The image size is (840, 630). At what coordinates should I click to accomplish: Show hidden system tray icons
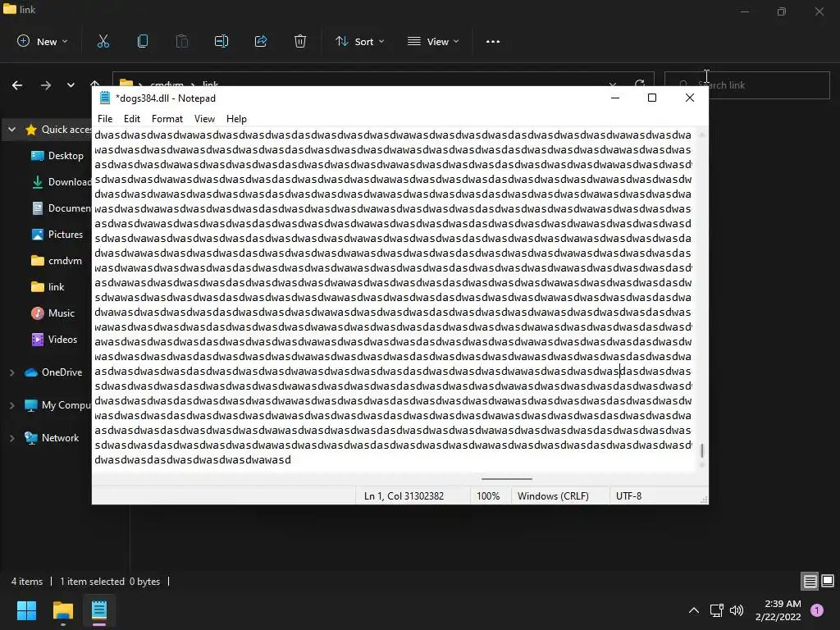click(694, 610)
